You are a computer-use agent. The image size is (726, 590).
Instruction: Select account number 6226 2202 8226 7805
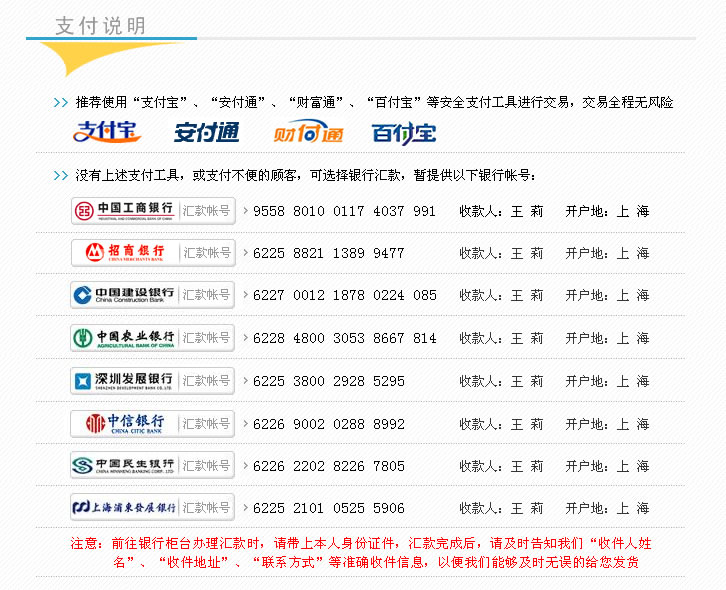(x=329, y=466)
